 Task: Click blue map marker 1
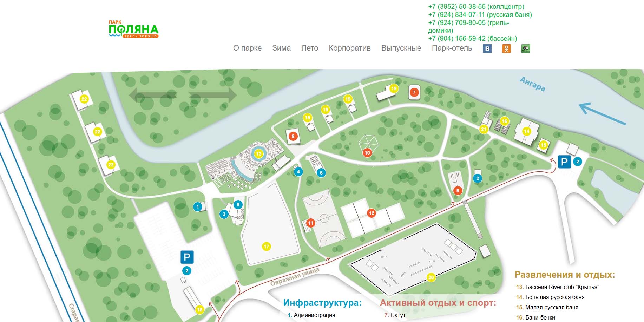point(198,207)
